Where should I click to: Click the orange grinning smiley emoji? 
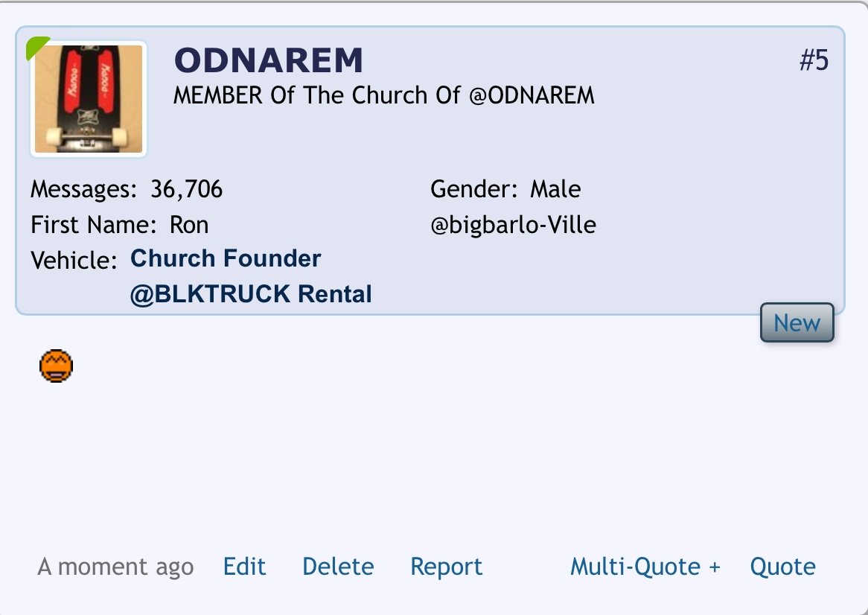[x=56, y=366]
